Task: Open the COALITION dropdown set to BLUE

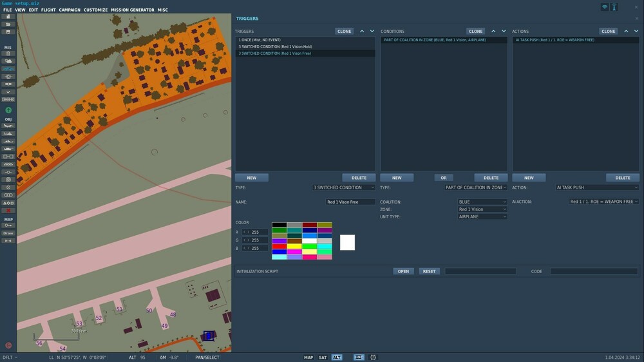Action: click(482, 202)
